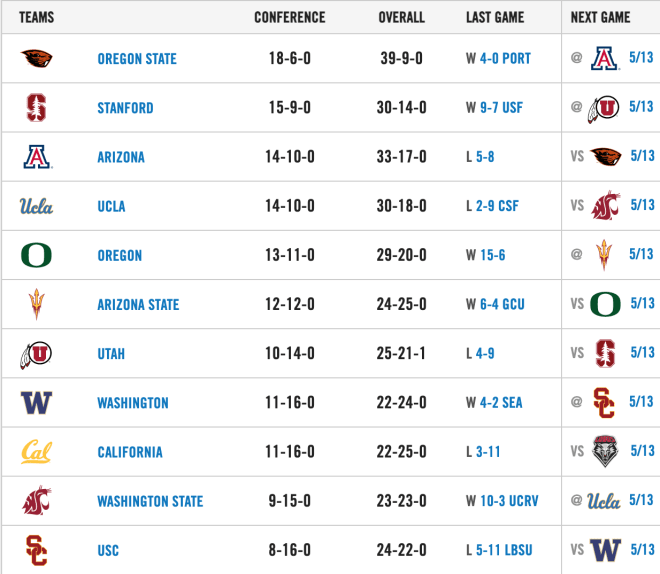This screenshot has height=574, width=660.
Task: Click the Stanford tree logo in Teams column
Action: click(x=37, y=108)
